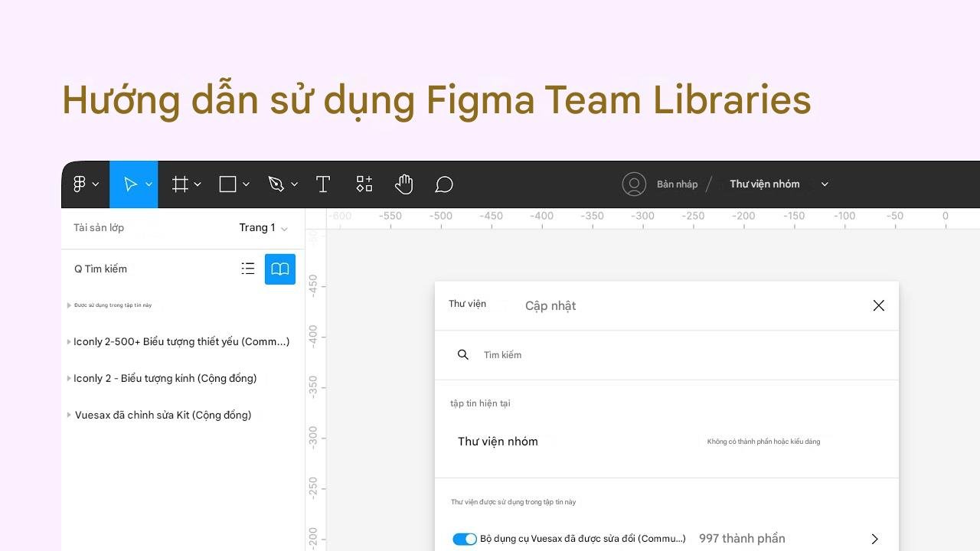Expand the Vuesax Kit library item
The height and width of the screenshot is (551, 980).
coord(69,416)
